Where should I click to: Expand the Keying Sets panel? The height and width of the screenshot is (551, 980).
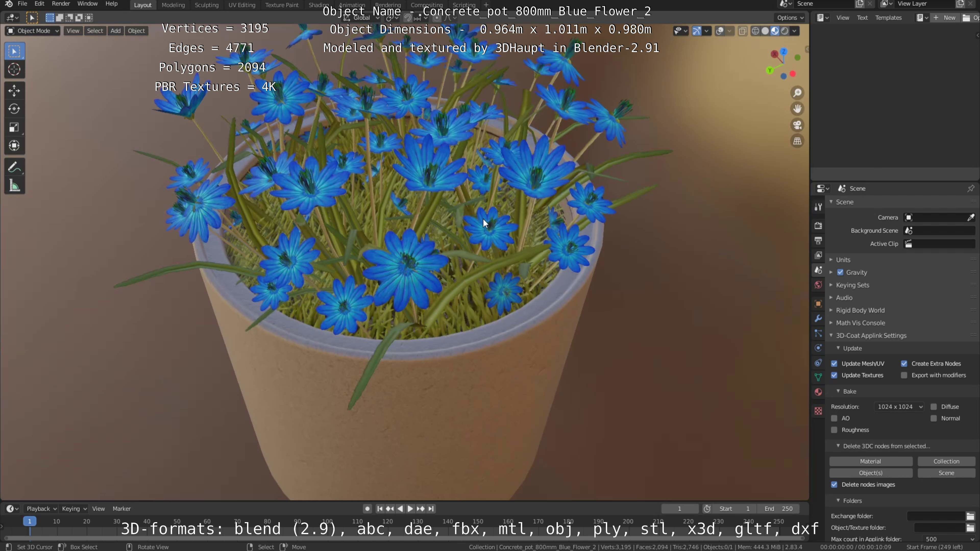coord(853,285)
